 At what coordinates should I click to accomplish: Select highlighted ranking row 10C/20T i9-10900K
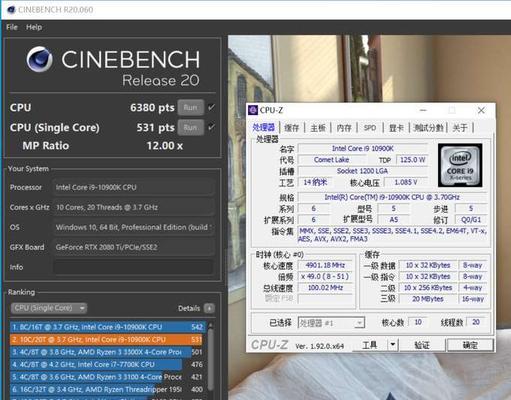pyautogui.click(x=106, y=340)
